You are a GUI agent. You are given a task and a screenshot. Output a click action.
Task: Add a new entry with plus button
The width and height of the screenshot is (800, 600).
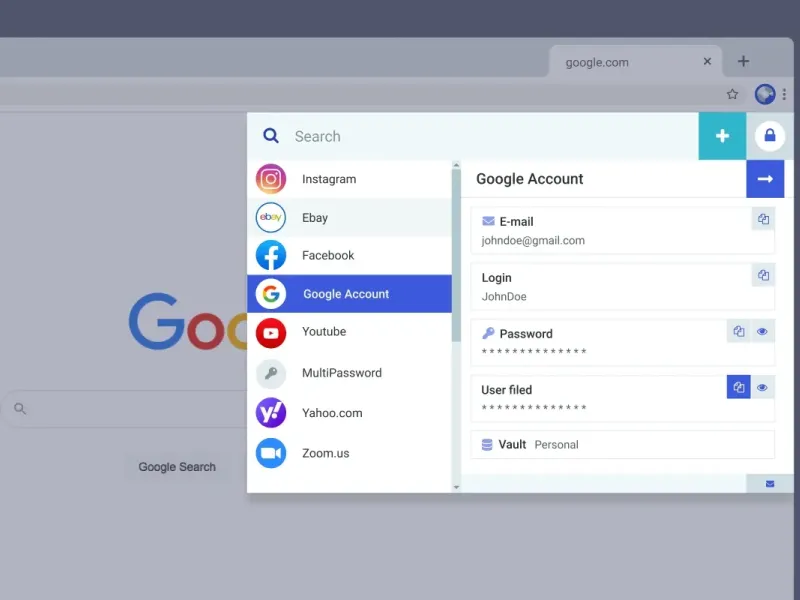(x=722, y=136)
